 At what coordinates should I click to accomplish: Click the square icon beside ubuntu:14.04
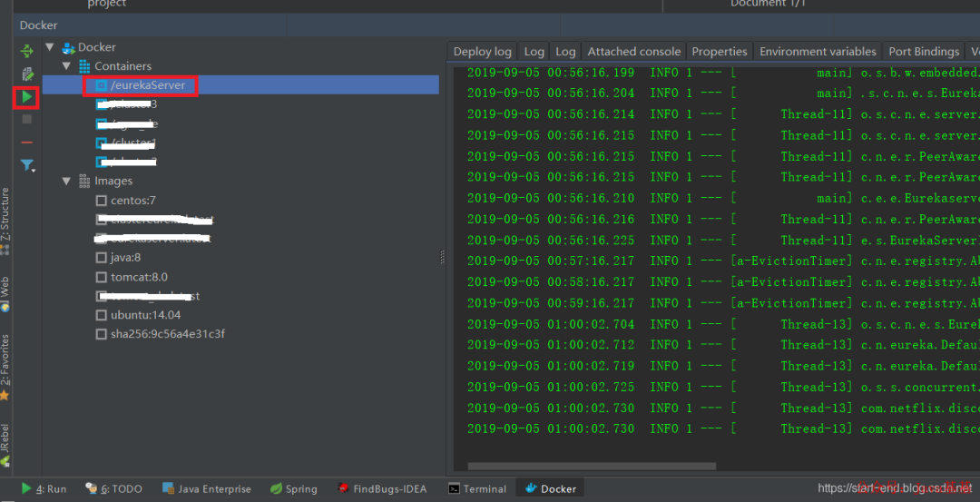click(102, 314)
